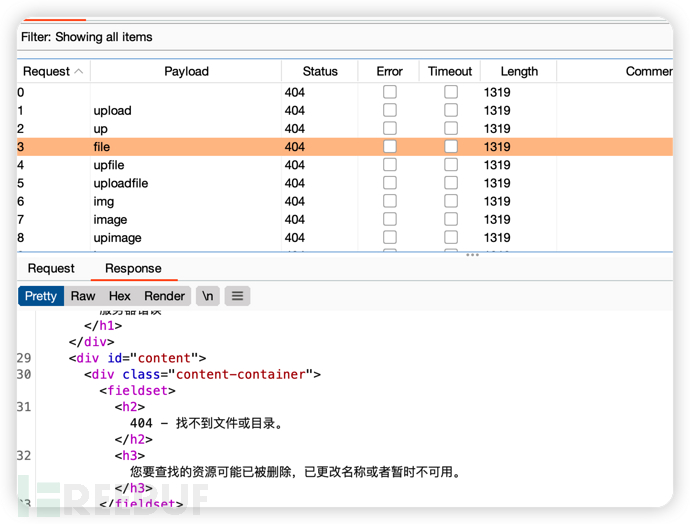Toggle Error checkbox for upimage row

(389, 237)
